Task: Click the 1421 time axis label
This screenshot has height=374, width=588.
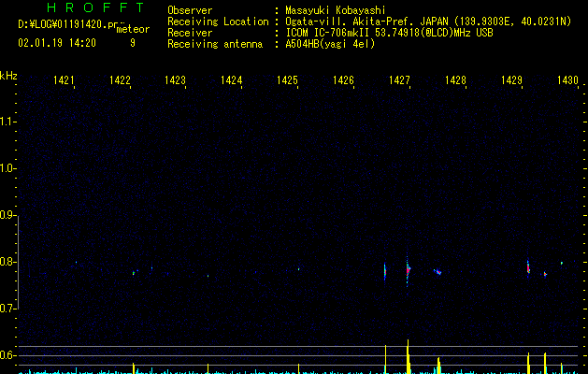Action: pyautogui.click(x=64, y=80)
